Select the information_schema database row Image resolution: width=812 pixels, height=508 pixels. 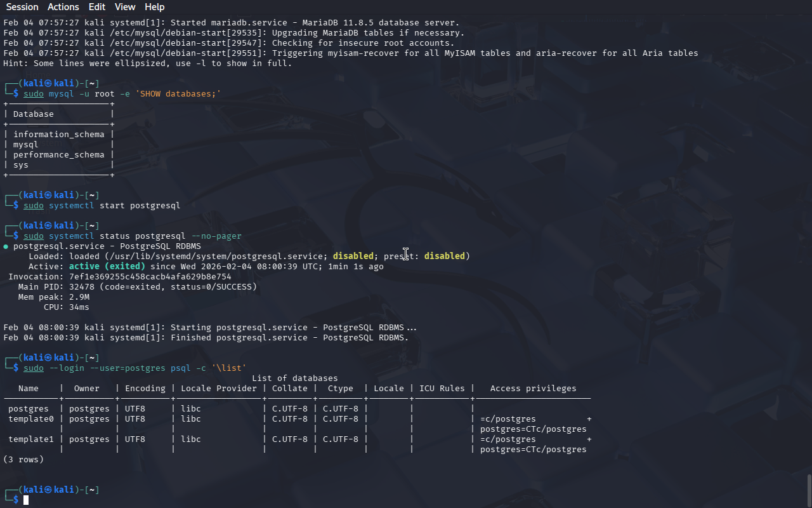click(58, 135)
